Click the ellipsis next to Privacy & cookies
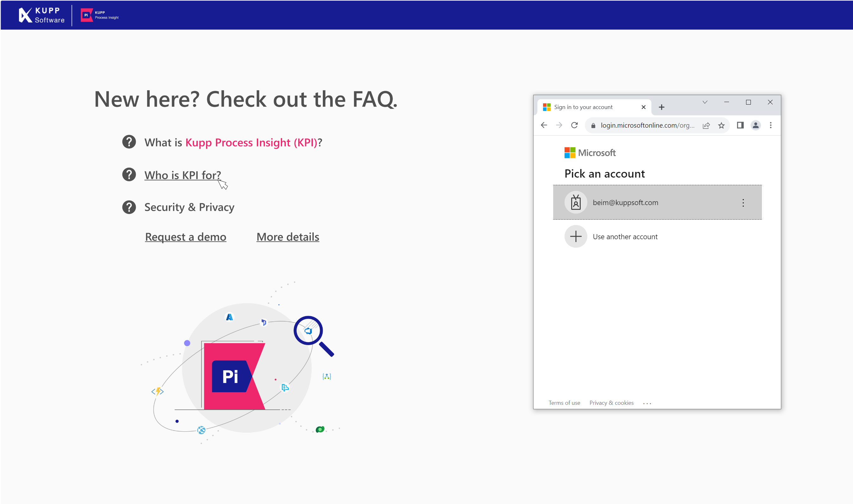This screenshot has width=853, height=504. click(x=647, y=404)
